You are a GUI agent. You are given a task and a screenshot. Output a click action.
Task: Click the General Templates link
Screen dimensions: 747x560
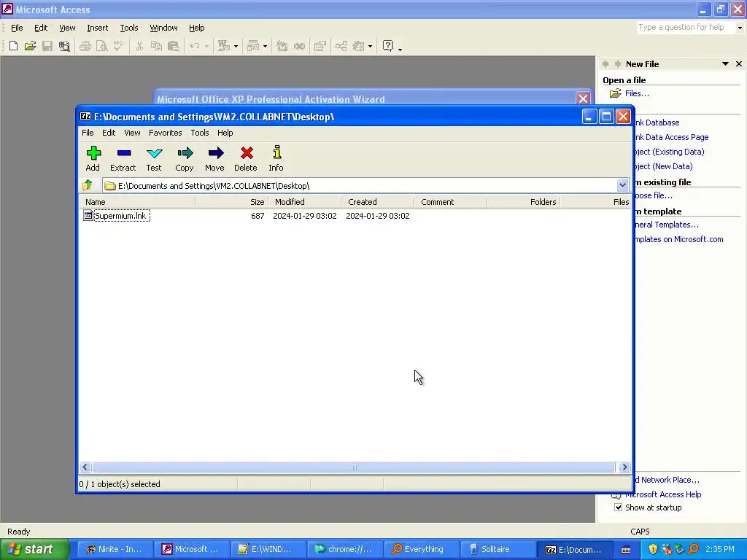(667, 225)
